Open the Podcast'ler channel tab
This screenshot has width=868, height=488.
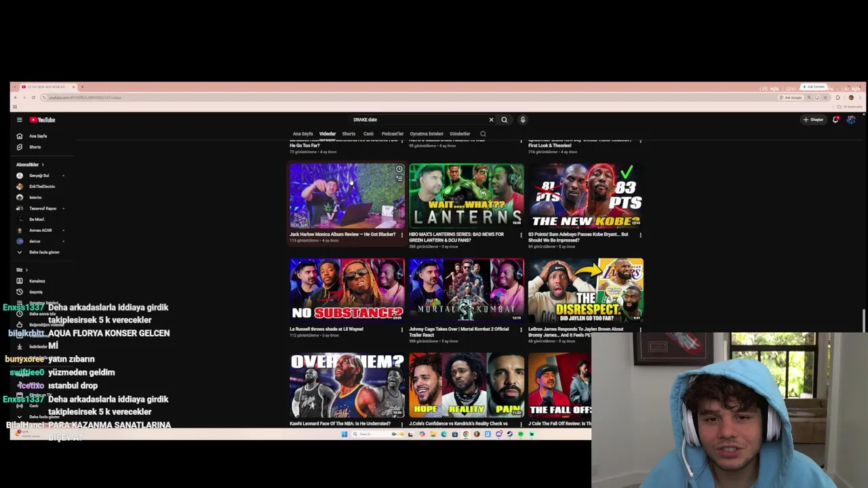(393, 134)
